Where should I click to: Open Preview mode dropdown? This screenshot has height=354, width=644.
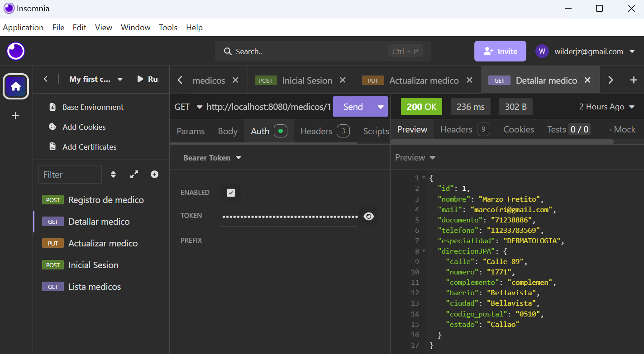point(415,157)
